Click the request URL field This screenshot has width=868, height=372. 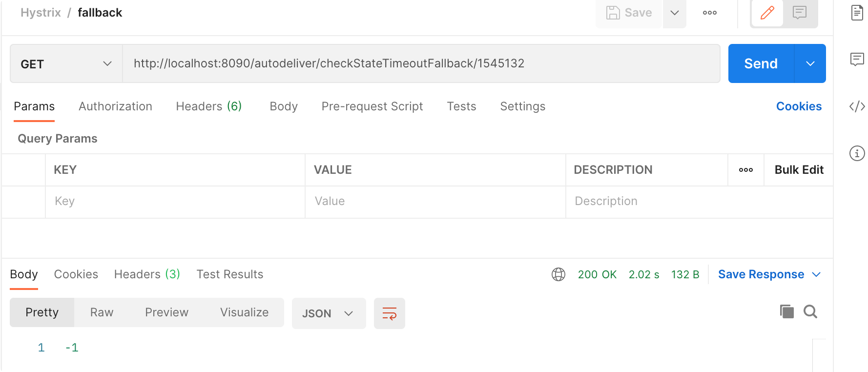click(421, 63)
